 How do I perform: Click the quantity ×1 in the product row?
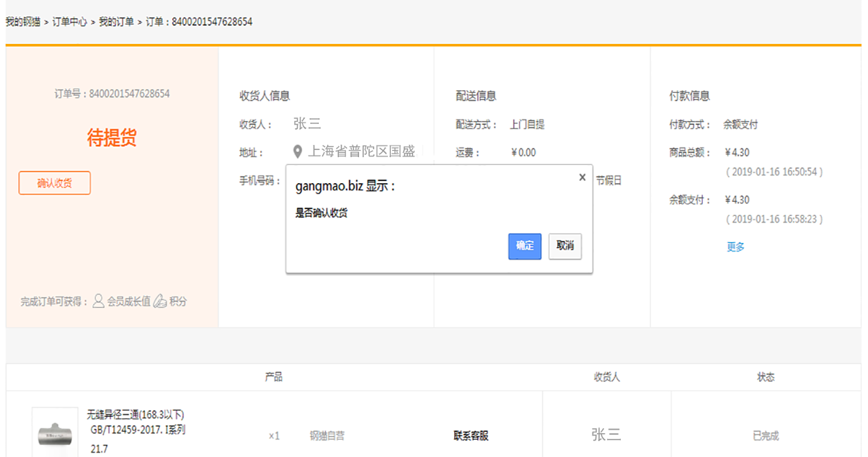point(274,435)
